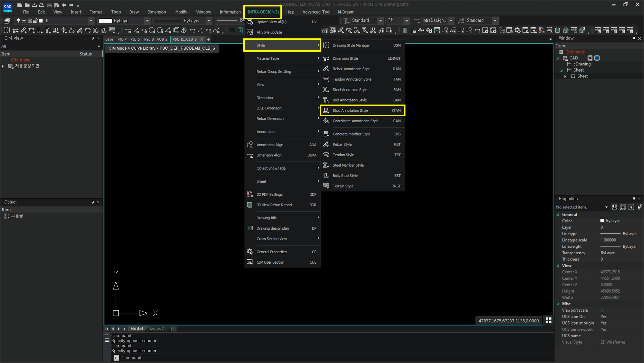Toggle layer lock padlock icon
644x363 pixels.
click(x=35, y=21)
